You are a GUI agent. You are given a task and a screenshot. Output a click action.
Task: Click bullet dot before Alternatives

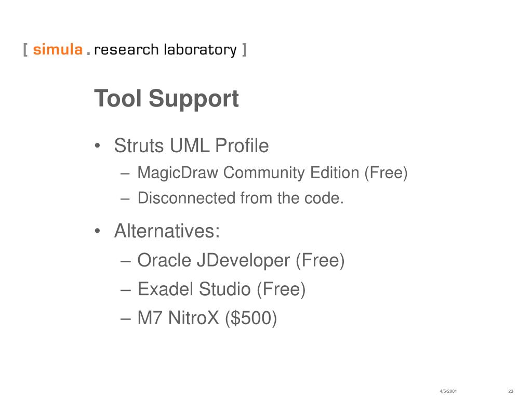click(97, 231)
